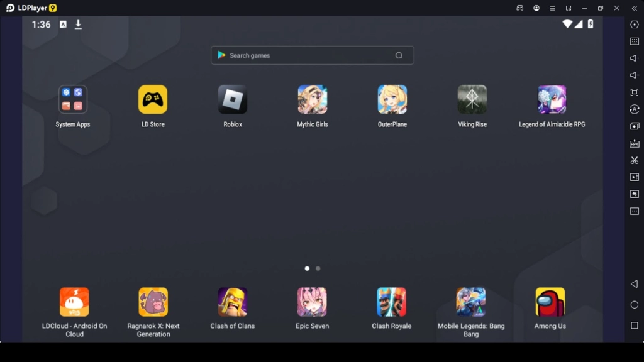Viewport: 644px width, 362px height.
Task: Open the sidebar icon below the video recorder
Action: click(634, 194)
